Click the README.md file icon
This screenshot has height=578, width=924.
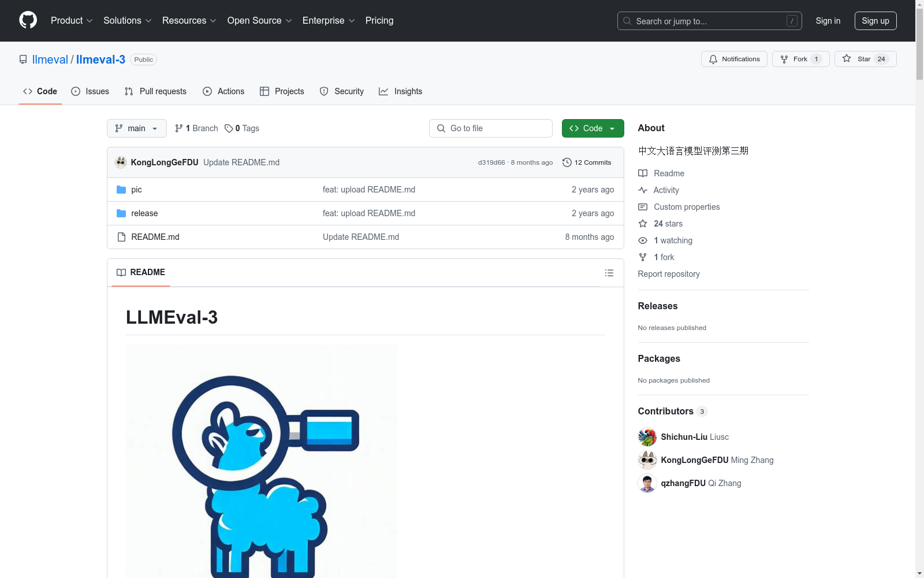(x=121, y=237)
